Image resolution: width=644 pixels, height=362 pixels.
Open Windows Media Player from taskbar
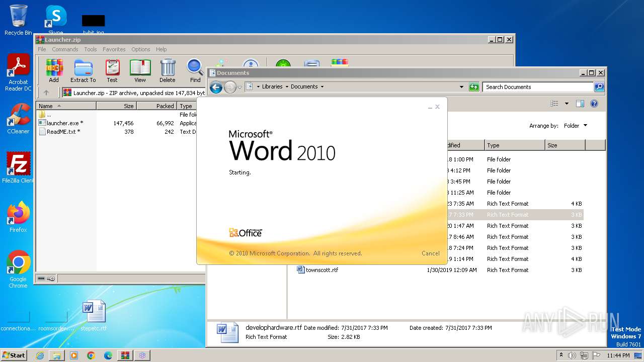pyautogui.click(x=74, y=355)
